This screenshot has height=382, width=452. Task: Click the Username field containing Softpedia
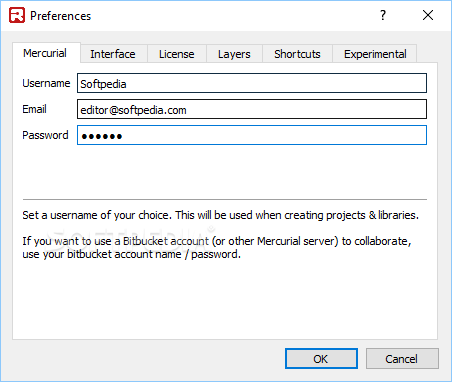coord(252,83)
